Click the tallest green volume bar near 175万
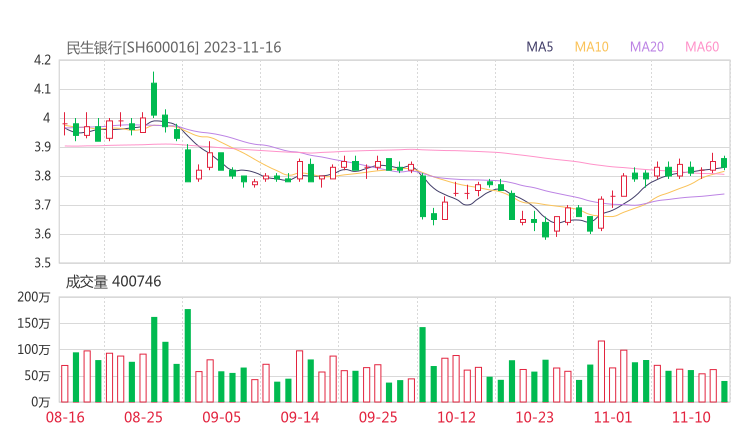740x440 pixels. 188,355
